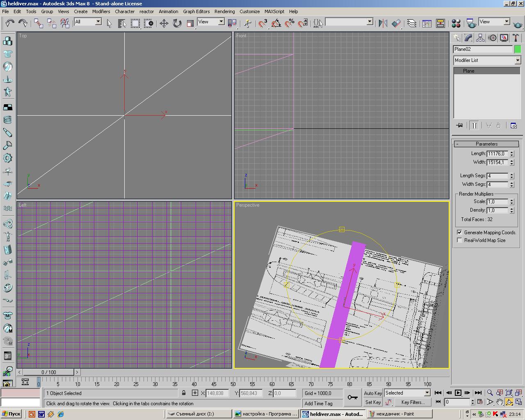
Task: Switch to the Hierarchy command panel tab
Action: click(x=480, y=38)
